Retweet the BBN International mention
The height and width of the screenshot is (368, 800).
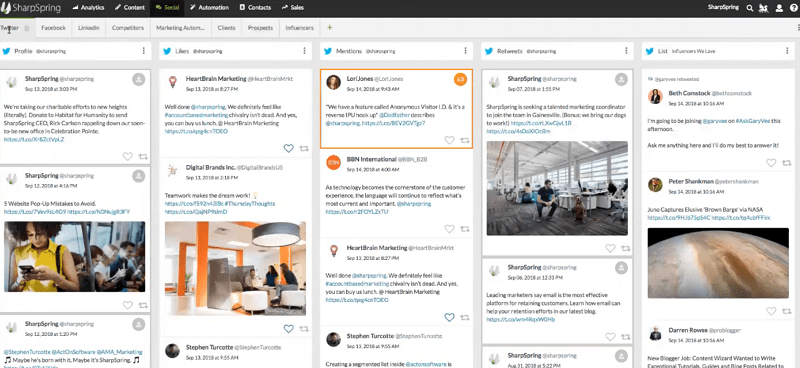(465, 229)
